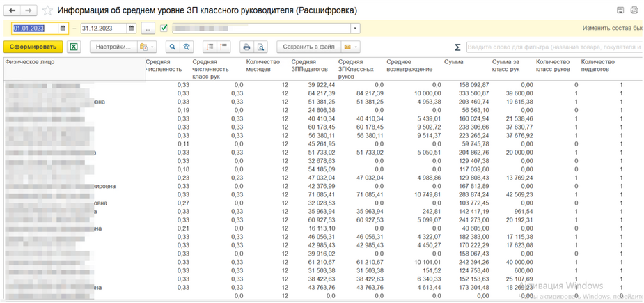Open the organization dropdown list
The height and width of the screenshot is (303, 644).
point(355,29)
